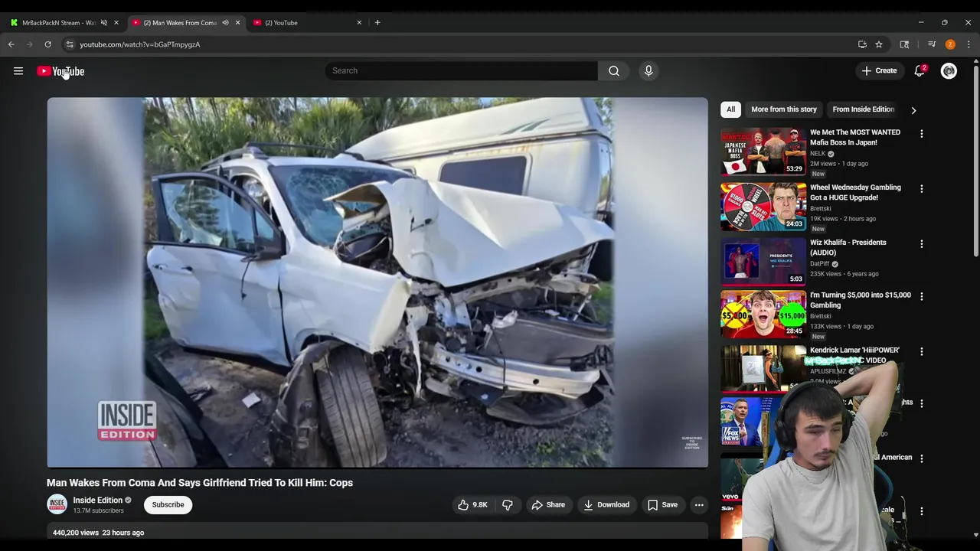Open Chrome three-dot menu
This screenshot has height=551, width=980.
[x=969, y=44]
